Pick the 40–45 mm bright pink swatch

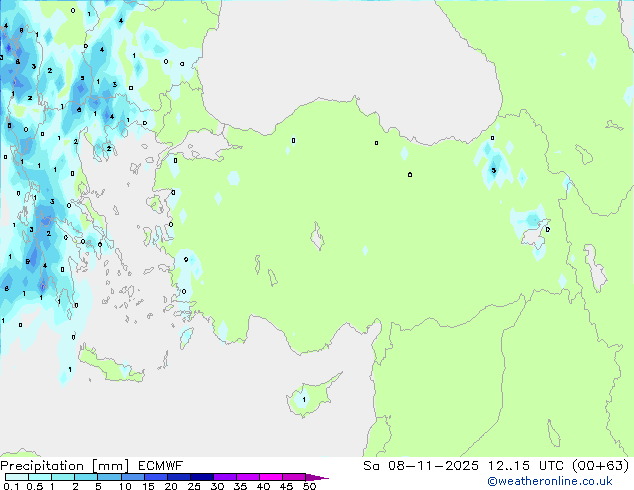(271, 477)
